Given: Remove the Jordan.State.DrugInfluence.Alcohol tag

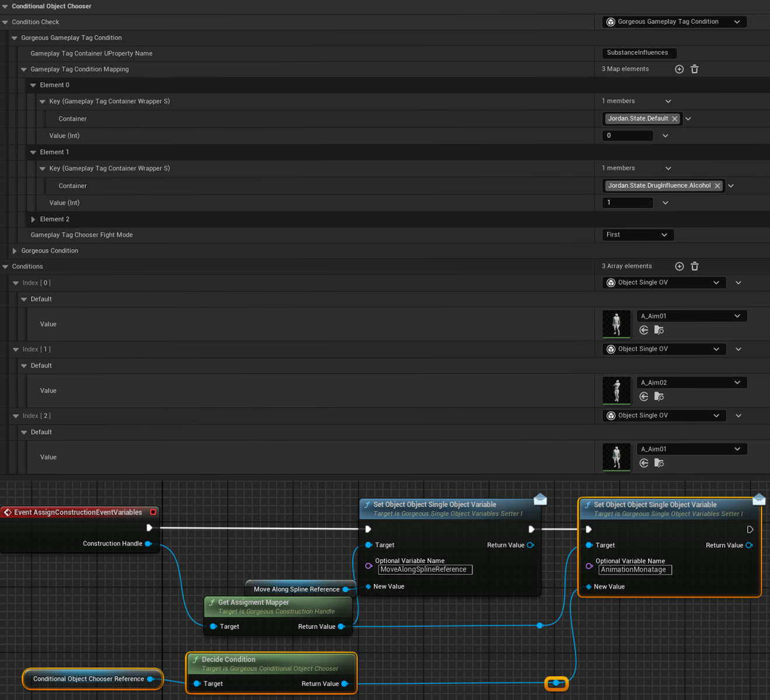Looking at the screenshot, I should (x=717, y=186).
